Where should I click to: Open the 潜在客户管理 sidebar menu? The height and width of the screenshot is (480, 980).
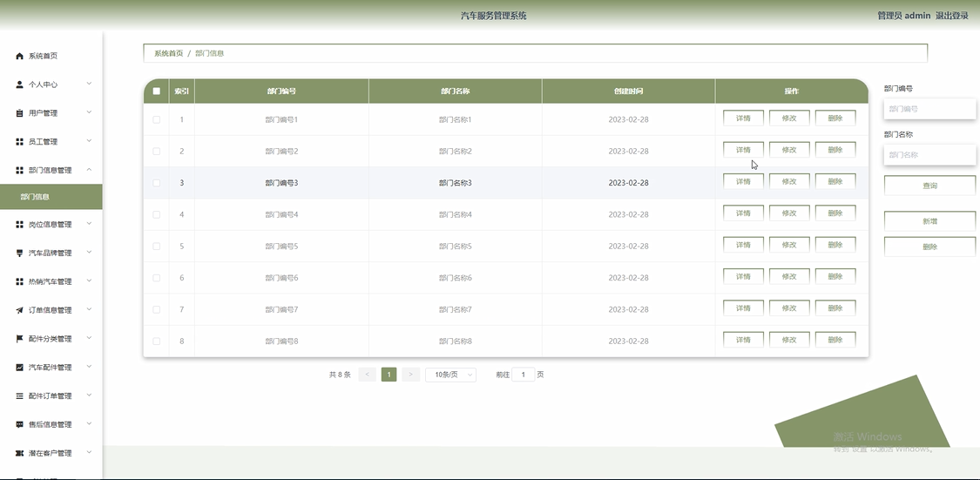(51, 453)
